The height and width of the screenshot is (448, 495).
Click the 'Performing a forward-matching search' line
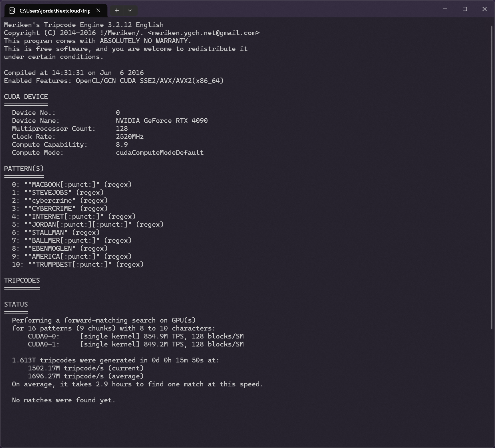coord(104,321)
